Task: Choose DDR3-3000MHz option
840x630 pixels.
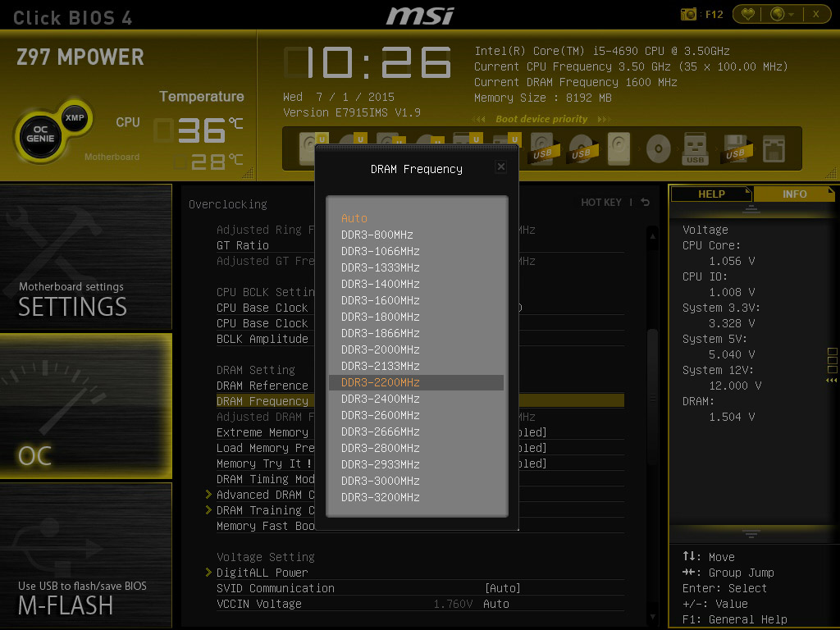Action: pos(380,481)
